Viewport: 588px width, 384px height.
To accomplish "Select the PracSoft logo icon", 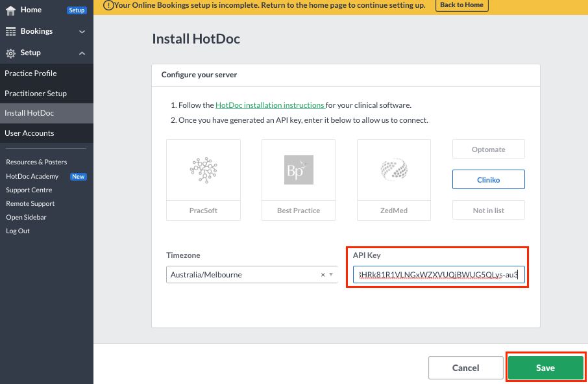I will pyautogui.click(x=203, y=170).
